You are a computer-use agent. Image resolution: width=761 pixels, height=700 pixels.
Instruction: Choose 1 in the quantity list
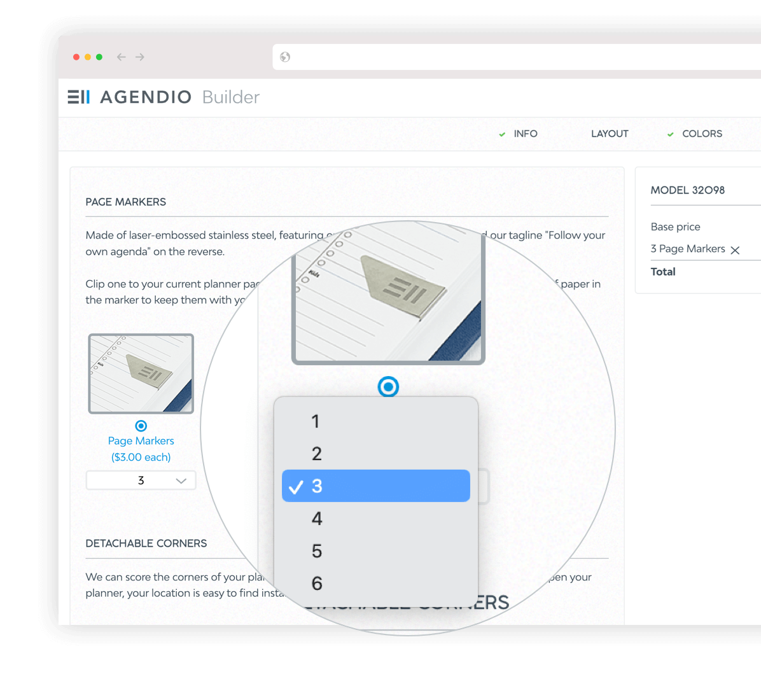tap(375, 421)
